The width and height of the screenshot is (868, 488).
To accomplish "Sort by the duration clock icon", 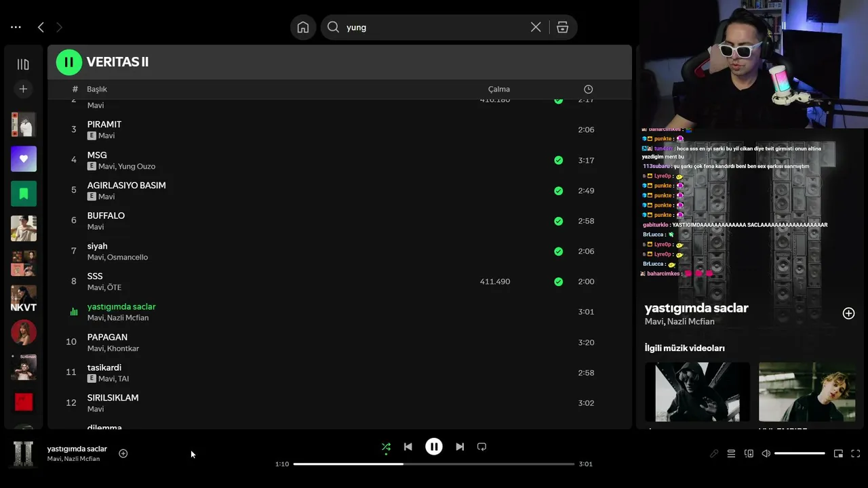I will click(588, 89).
